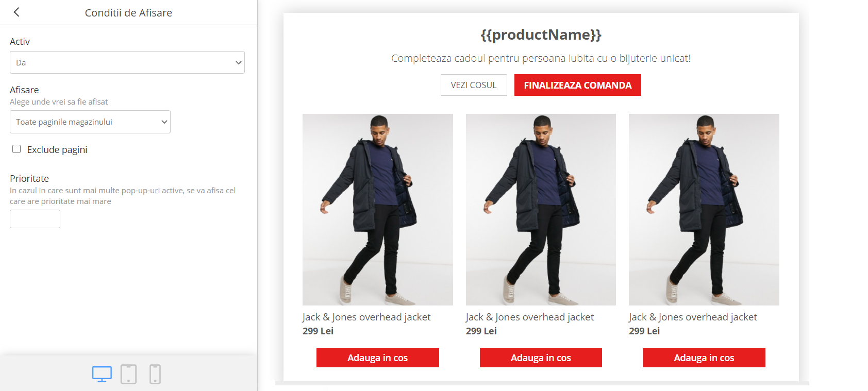The width and height of the screenshot is (868, 391).
Task: Switch to tablet preview mode
Action: click(128, 374)
